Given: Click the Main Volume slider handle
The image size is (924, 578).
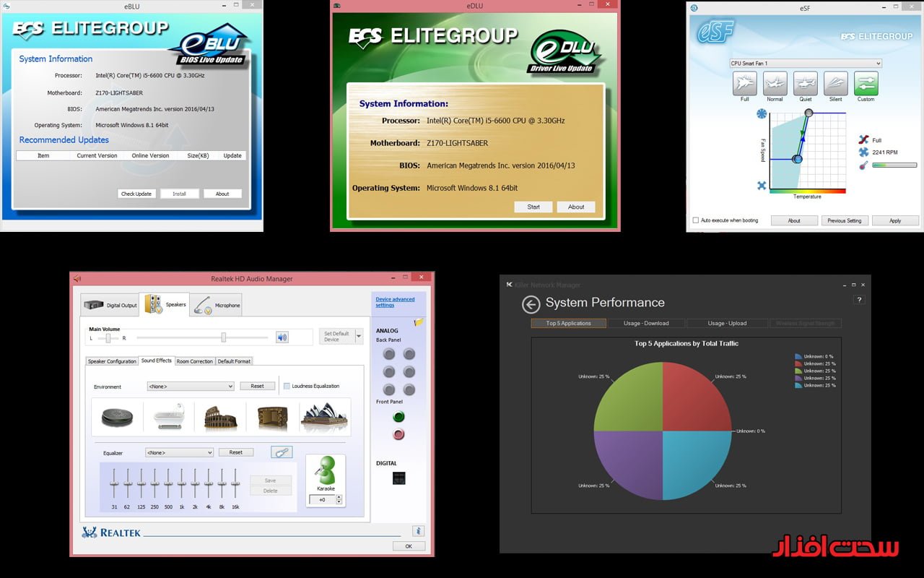Looking at the screenshot, I should [x=224, y=337].
